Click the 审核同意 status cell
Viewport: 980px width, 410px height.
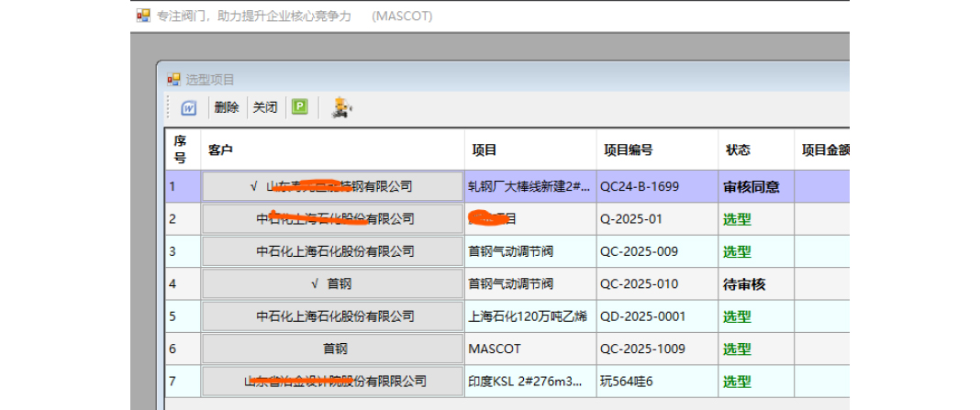pos(756,186)
